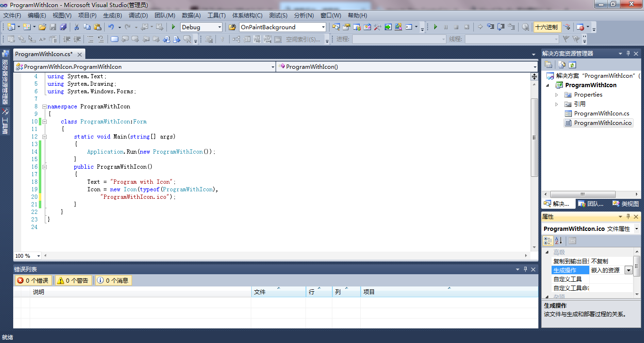
Task: Select ProgramWithIcon.cs in Solution Explorer
Action: (602, 114)
